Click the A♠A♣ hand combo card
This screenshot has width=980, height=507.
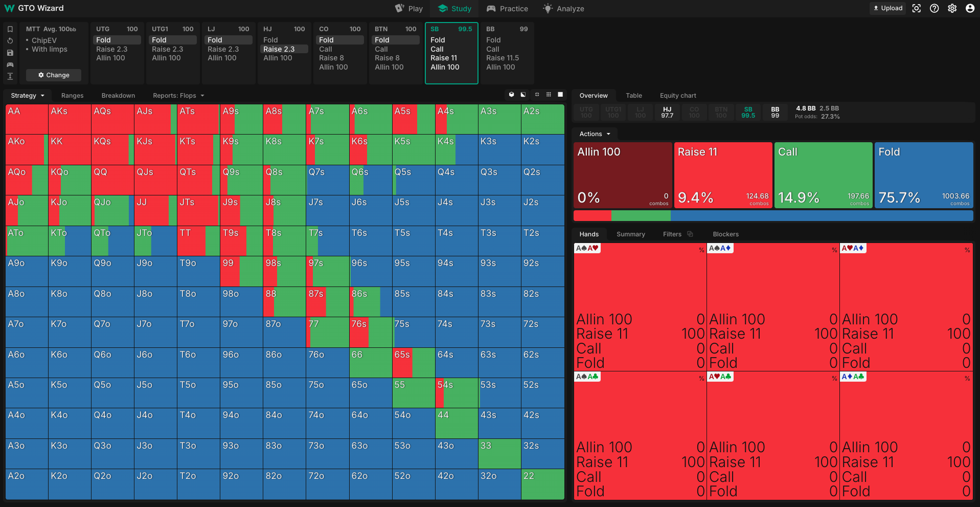[640, 435]
